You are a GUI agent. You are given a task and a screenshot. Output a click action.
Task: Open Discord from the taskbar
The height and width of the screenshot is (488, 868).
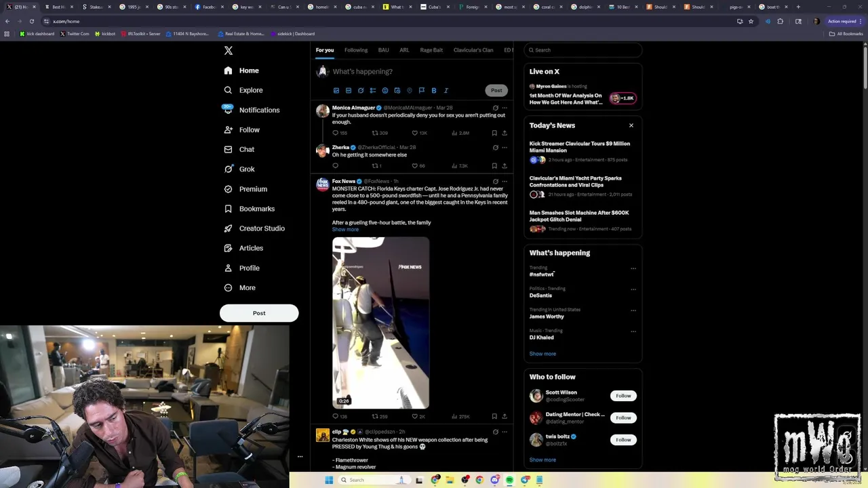pos(495,480)
